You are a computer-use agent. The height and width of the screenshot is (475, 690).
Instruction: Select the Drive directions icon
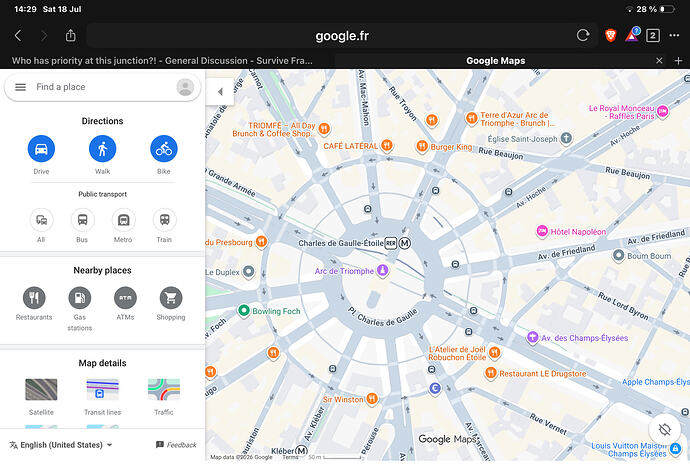41,149
